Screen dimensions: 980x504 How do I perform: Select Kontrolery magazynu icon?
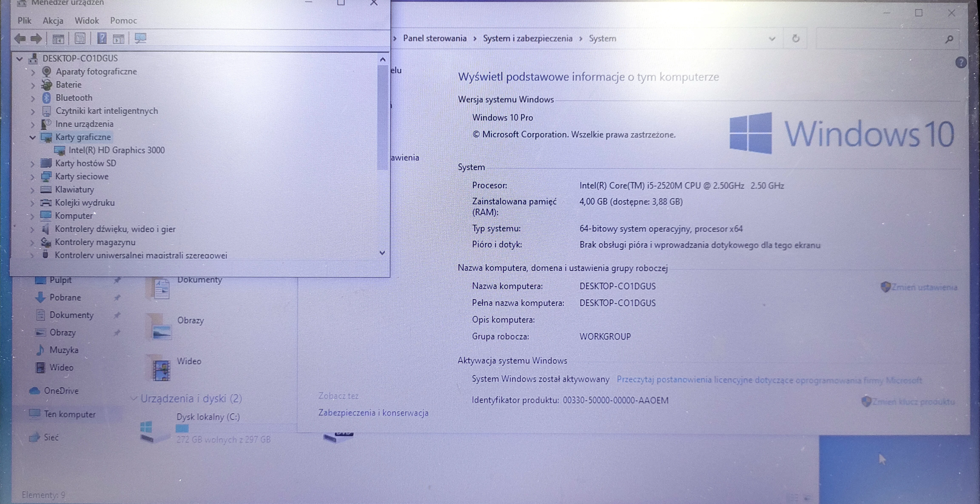point(46,242)
